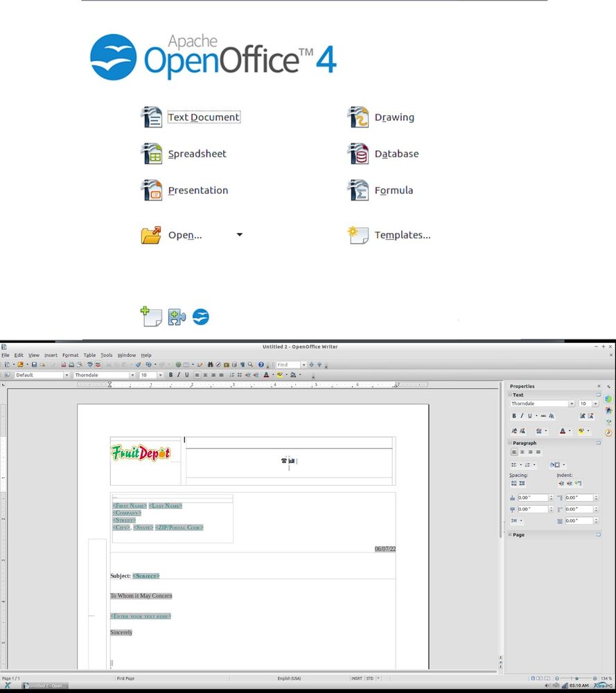Open the Edit menu in Writer
The height and width of the screenshot is (693, 616).
[19, 355]
